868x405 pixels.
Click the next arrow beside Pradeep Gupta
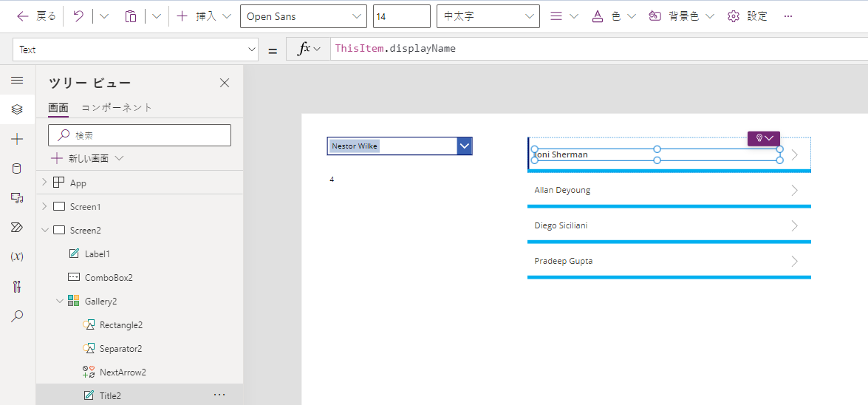795,261
